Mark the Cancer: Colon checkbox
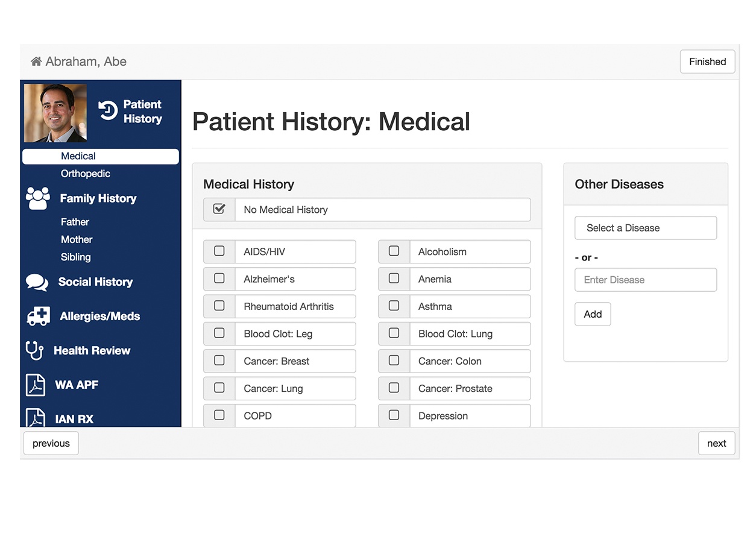756x539 pixels. point(394,361)
